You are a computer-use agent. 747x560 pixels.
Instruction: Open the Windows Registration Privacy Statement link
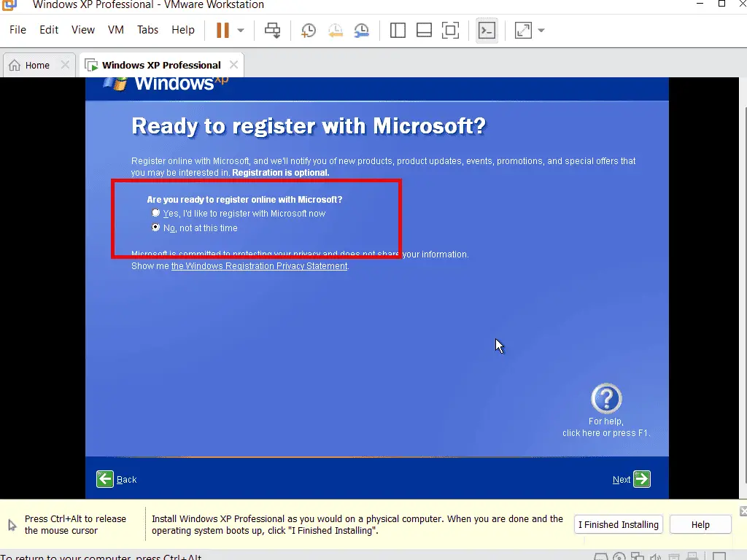point(259,266)
